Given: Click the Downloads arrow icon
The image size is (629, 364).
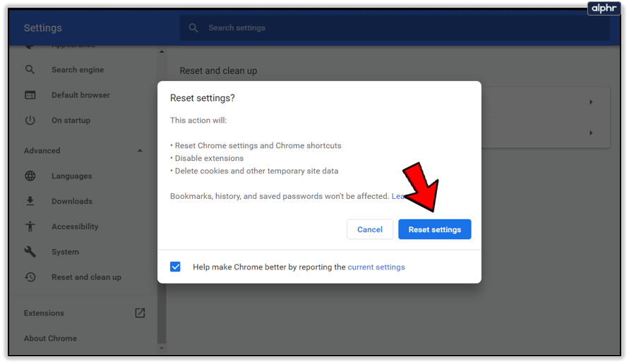Looking at the screenshot, I should (30, 201).
